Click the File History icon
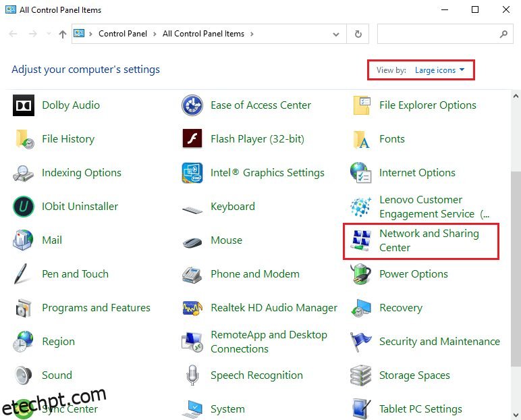Viewport: 521px width, 420px height. tap(24, 139)
